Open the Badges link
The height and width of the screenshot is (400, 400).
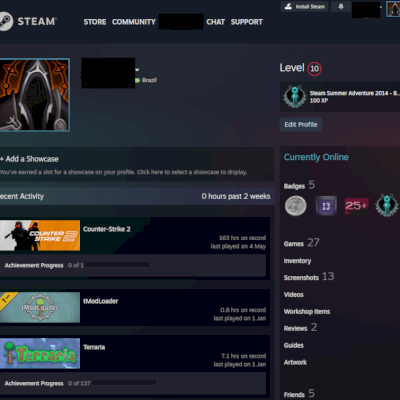pos(294,186)
